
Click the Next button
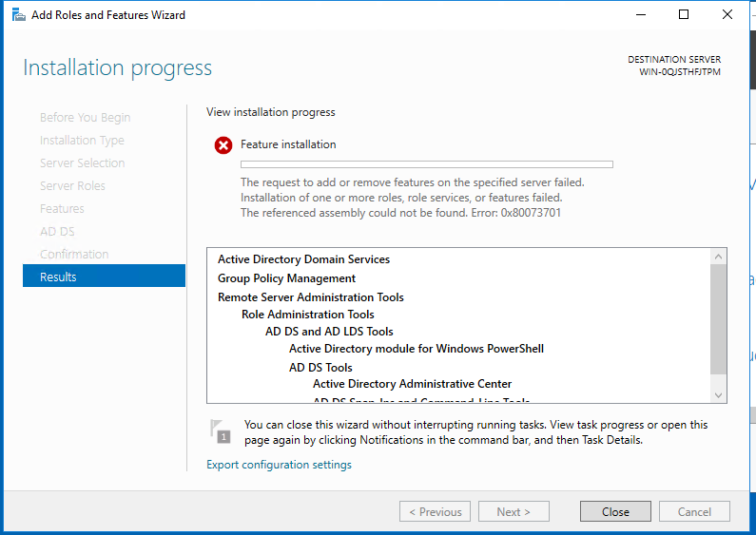514,511
